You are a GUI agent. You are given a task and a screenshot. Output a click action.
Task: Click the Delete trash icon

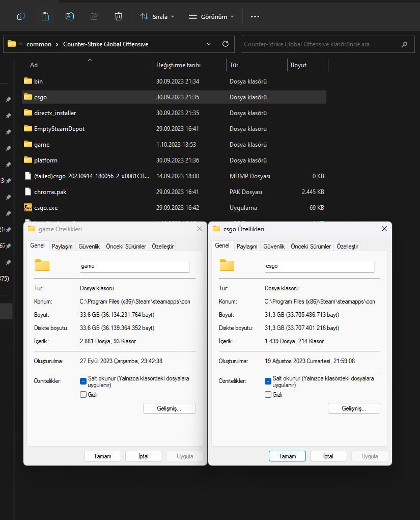pos(118,16)
